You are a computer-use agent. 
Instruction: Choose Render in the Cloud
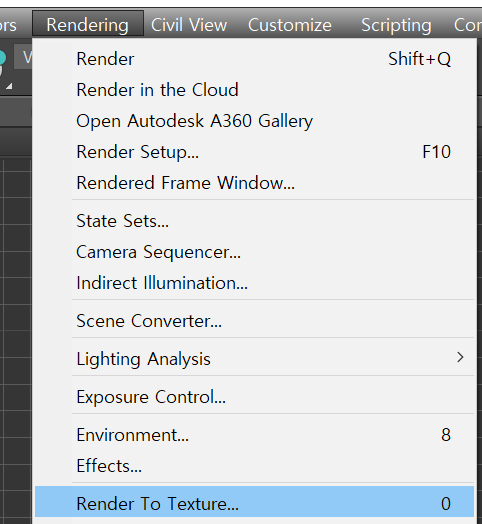pyautogui.click(x=254, y=90)
